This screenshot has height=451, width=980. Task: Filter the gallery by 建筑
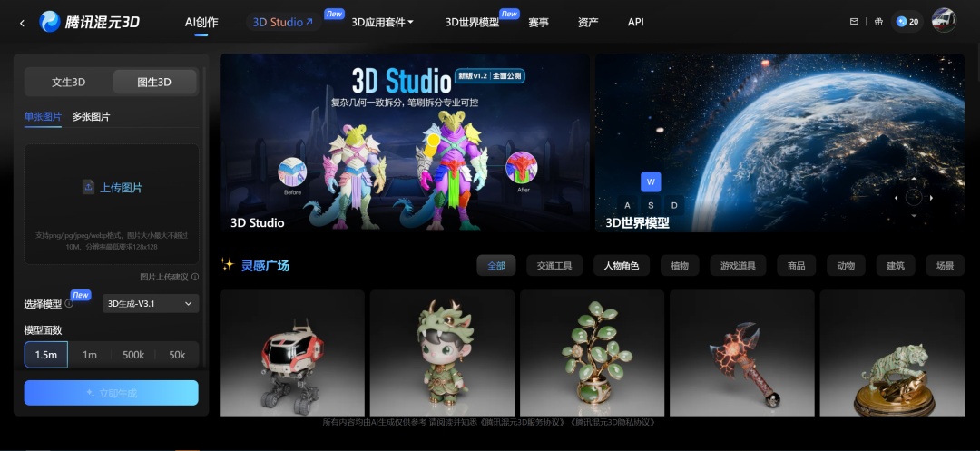[x=896, y=266]
